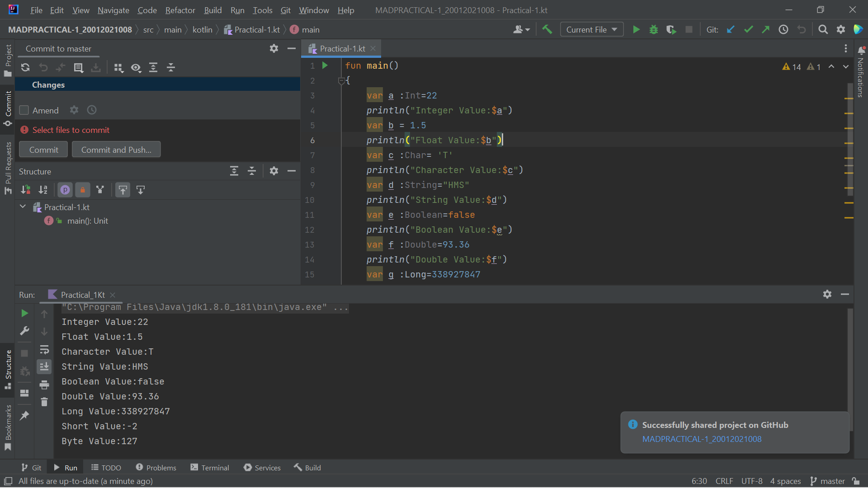868x488 pixels.
Task: Toggle Show Properties filter in Structure
Action: coord(65,190)
